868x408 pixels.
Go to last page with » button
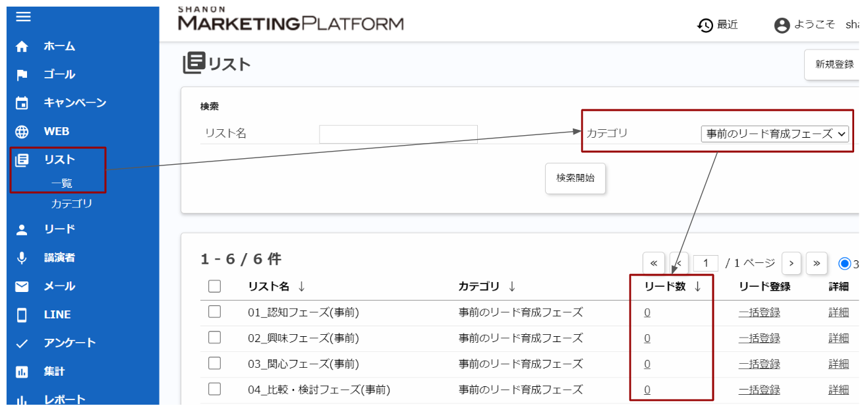816,263
